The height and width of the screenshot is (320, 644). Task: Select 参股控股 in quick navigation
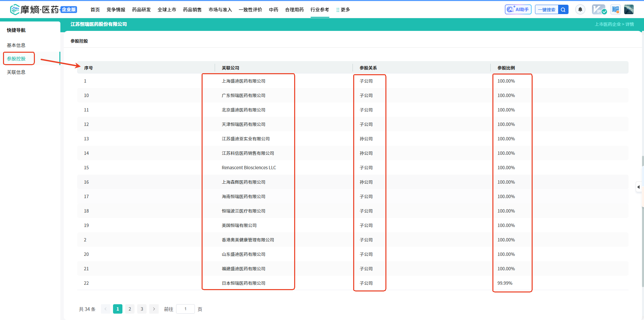click(16, 59)
